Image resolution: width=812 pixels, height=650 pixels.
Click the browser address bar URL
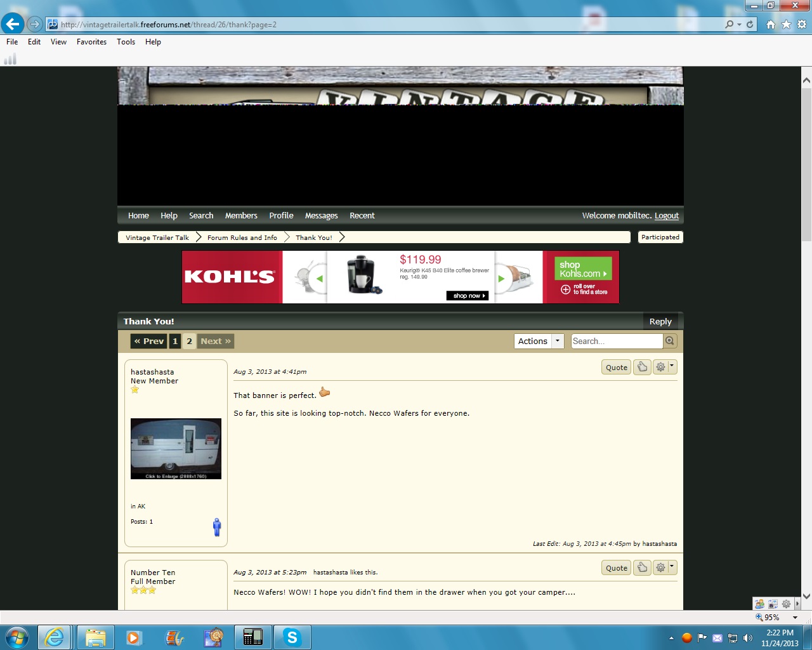click(169, 25)
